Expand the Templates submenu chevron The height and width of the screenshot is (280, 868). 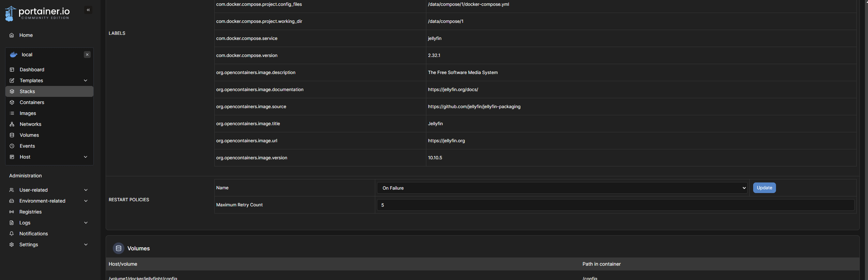pyautogui.click(x=86, y=80)
